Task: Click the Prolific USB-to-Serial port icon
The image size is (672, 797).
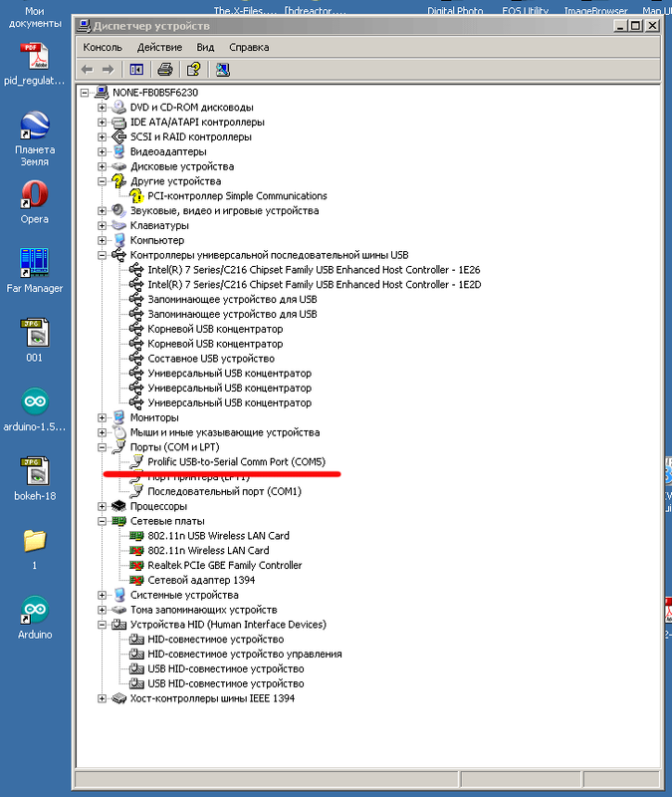Action: 136,461
